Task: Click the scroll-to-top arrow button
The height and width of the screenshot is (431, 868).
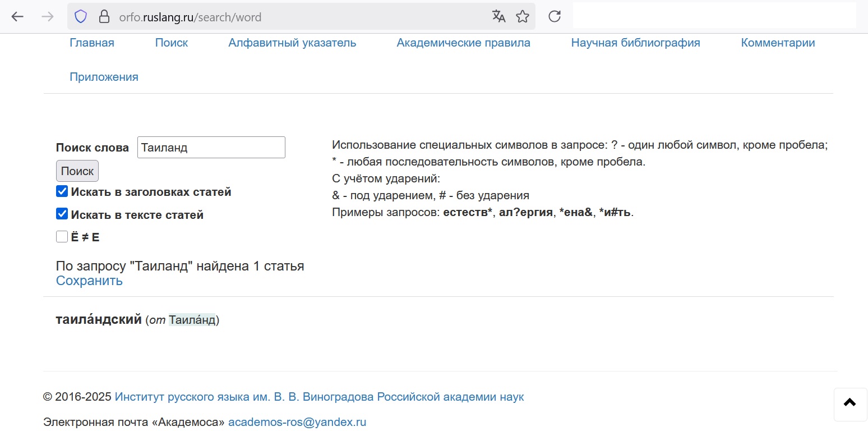Action: coord(850,403)
